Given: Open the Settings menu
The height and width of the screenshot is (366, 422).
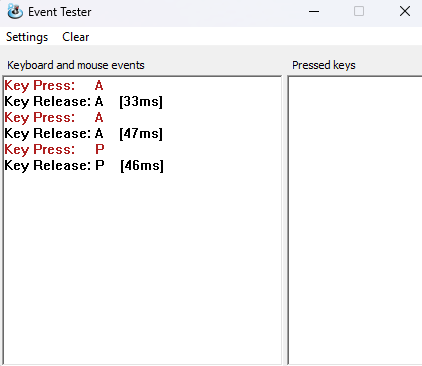Looking at the screenshot, I should (27, 37).
